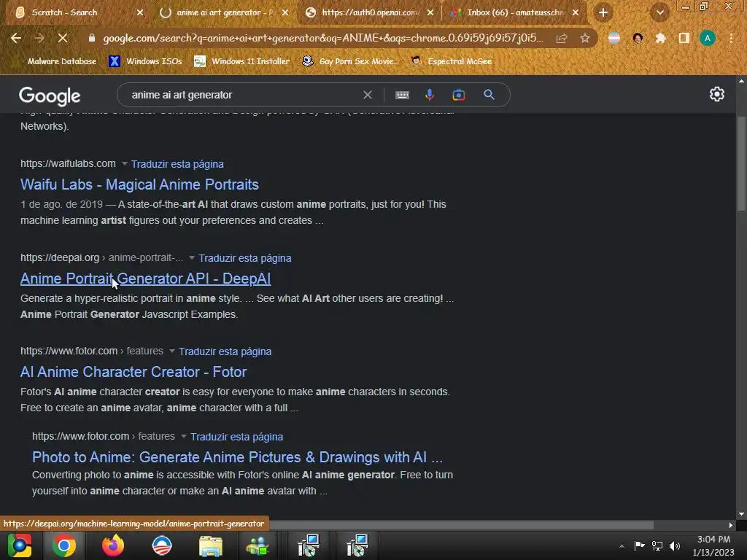Open profile avatar A in Chrome toolbar
This screenshot has width=747, height=560.
tap(708, 38)
